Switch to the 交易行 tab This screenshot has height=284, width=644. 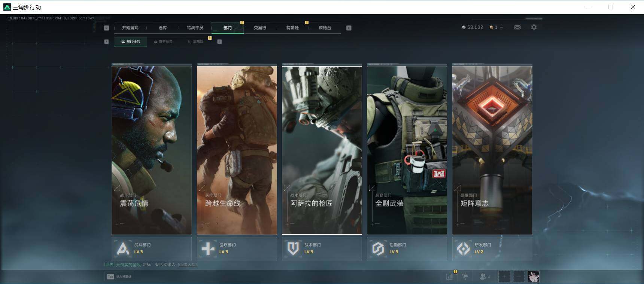coord(260,28)
